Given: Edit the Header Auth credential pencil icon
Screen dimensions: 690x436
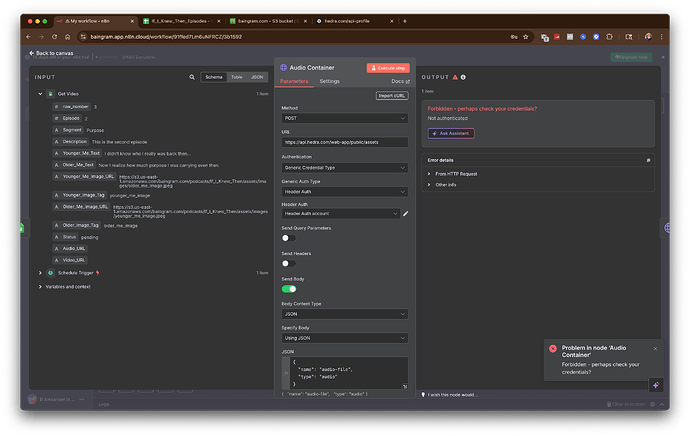Looking at the screenshot, I should [x=405, y=213].
